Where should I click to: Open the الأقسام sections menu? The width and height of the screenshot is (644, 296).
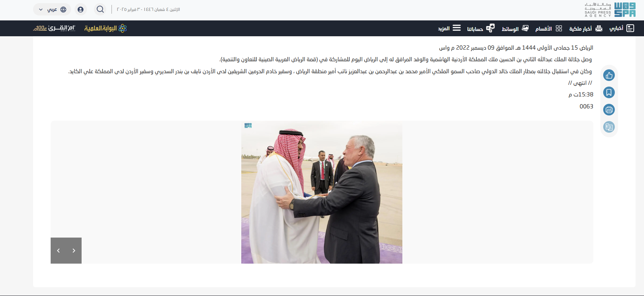(549, 29)
